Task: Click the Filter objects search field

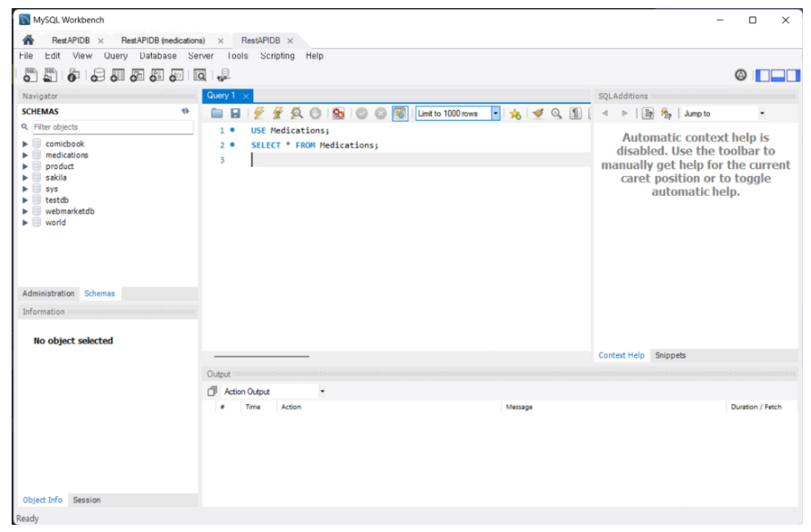Action: 113,127
